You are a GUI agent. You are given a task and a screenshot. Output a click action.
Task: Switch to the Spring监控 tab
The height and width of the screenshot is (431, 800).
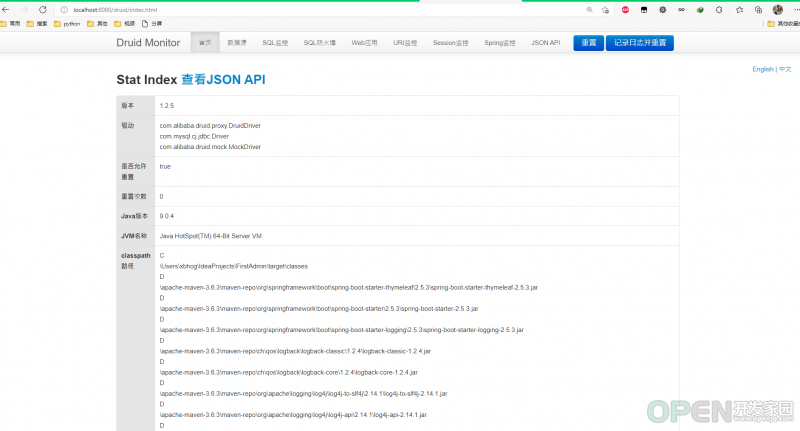499,43
